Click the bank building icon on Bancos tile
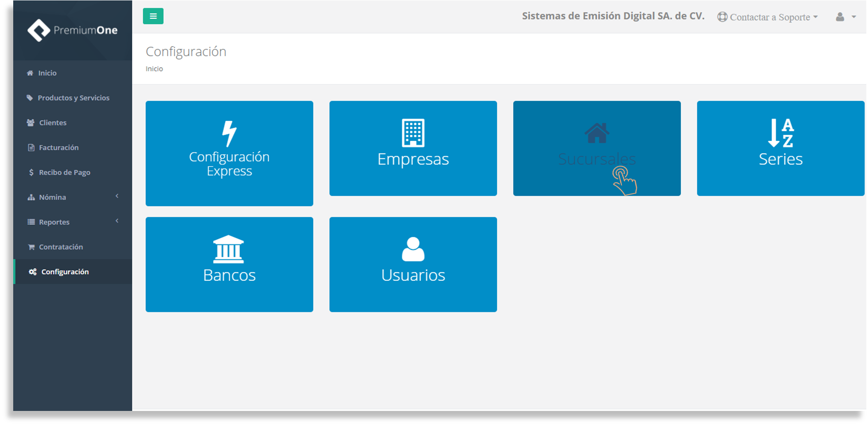The height and width of the screenshot is (425, 868). click(229, 249)
